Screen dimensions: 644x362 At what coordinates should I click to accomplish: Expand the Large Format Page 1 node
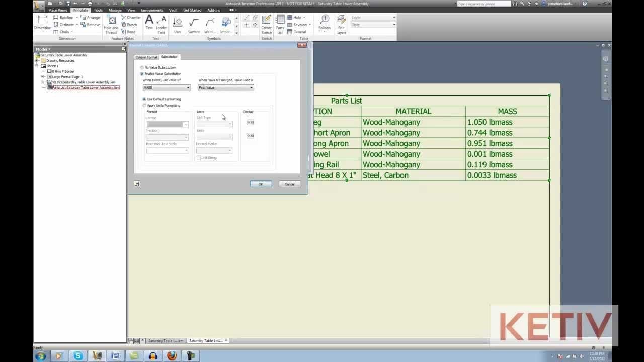click(42, 77)
